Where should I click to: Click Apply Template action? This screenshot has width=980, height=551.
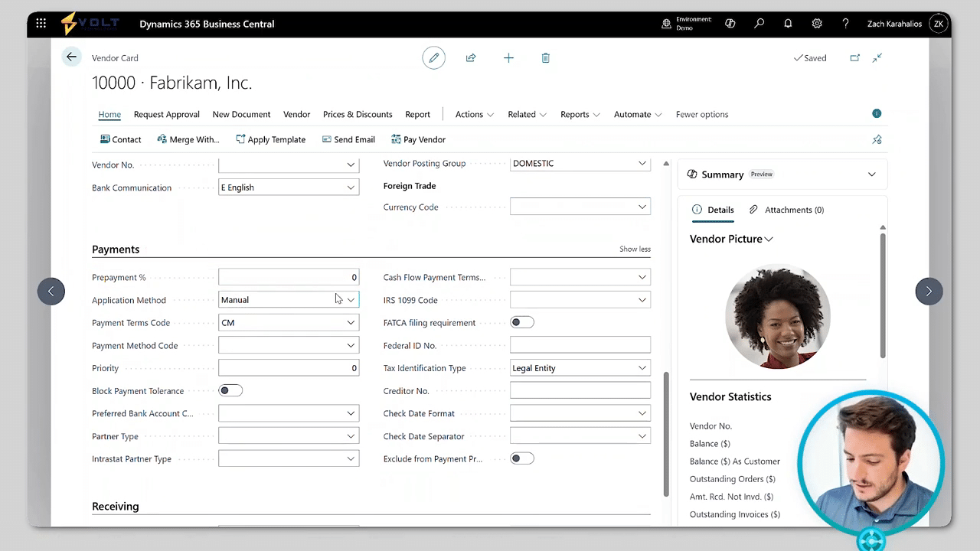[270, 139]
